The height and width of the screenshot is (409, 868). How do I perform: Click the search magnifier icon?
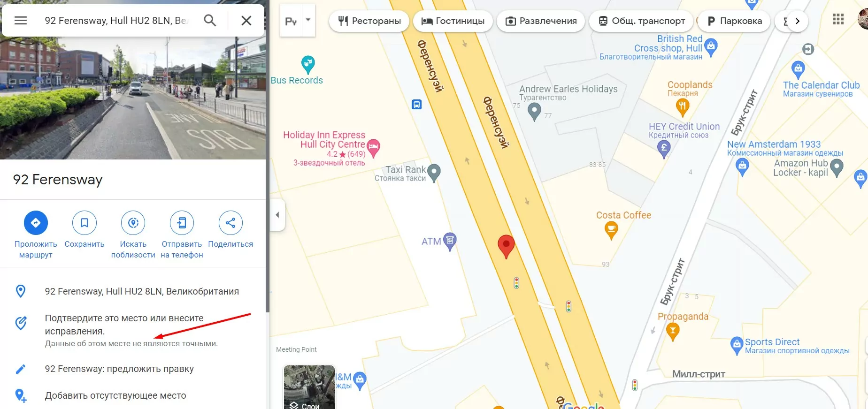click(x=210, y=21)
